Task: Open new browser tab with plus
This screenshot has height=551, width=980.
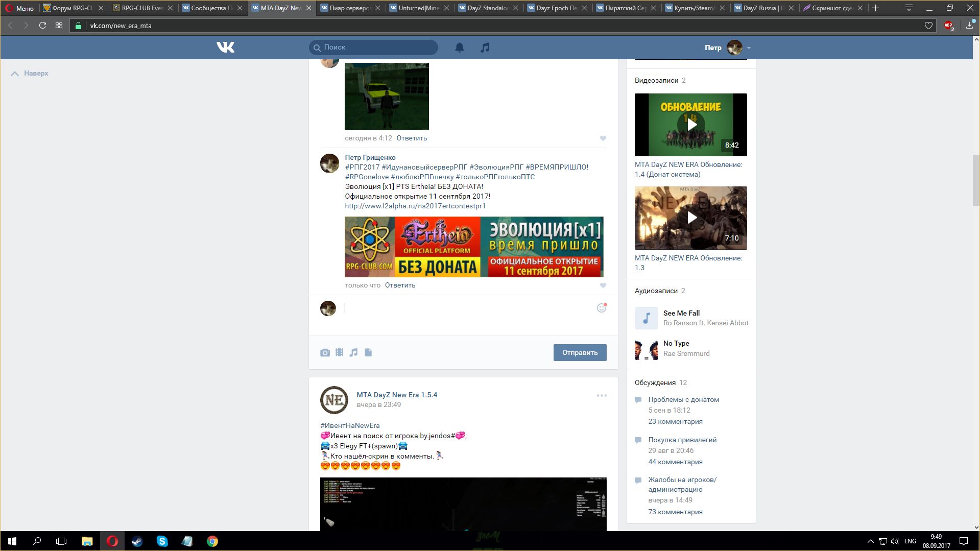Action: point(875,8)
